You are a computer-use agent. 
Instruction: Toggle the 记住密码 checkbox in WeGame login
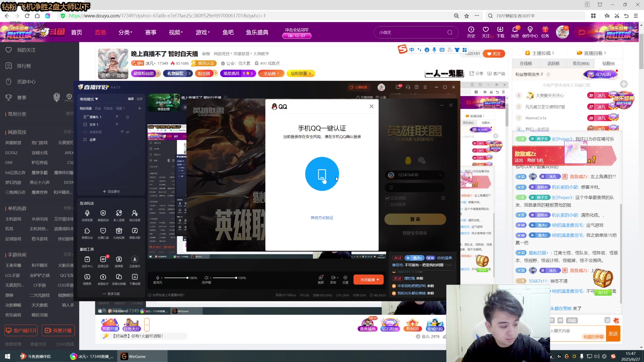point(387,198)
